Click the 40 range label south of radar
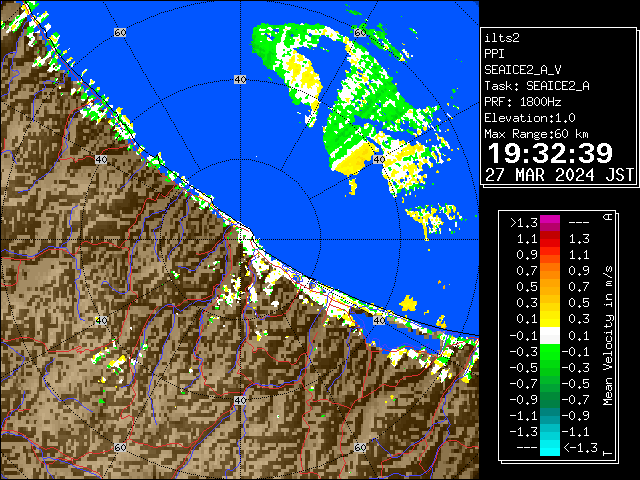This screenshot has height=480, width=640. (x=240, y=400)
